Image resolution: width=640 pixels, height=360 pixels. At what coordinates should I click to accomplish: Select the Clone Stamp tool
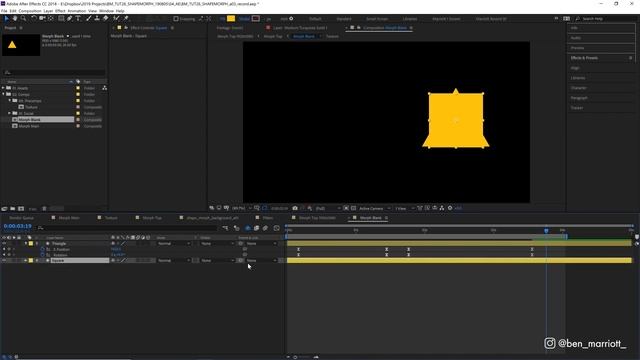(x=97, y=18)
